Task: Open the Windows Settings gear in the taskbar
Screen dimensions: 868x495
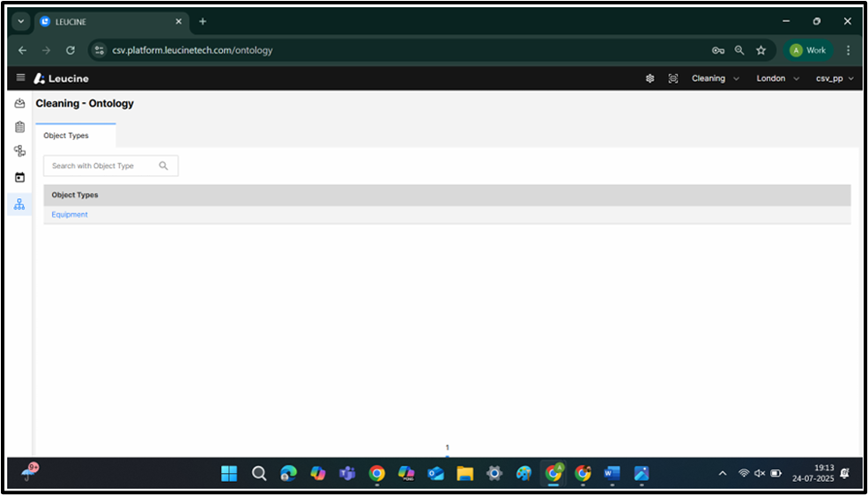Action: 494,474
